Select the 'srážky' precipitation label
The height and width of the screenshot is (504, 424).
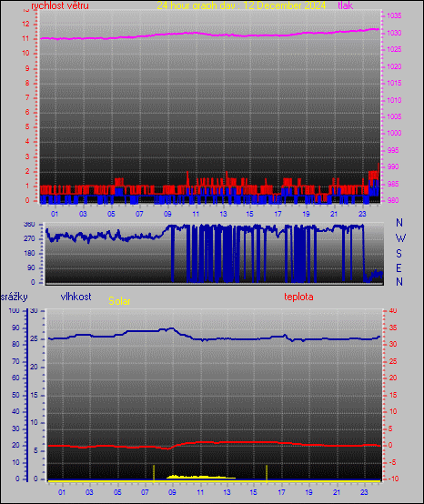15,297
